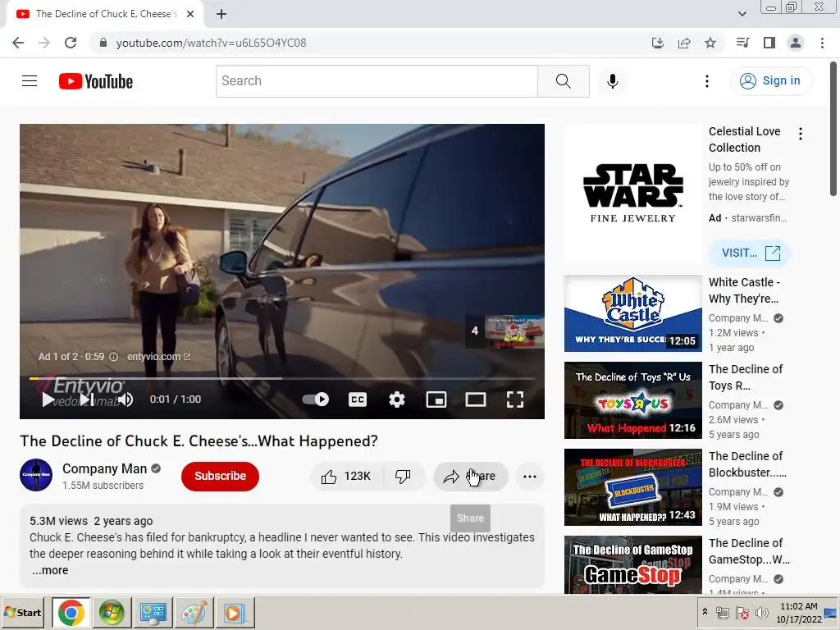Seek on the video progress bar
The image size is (840, 630).
(x=282, y=378)
